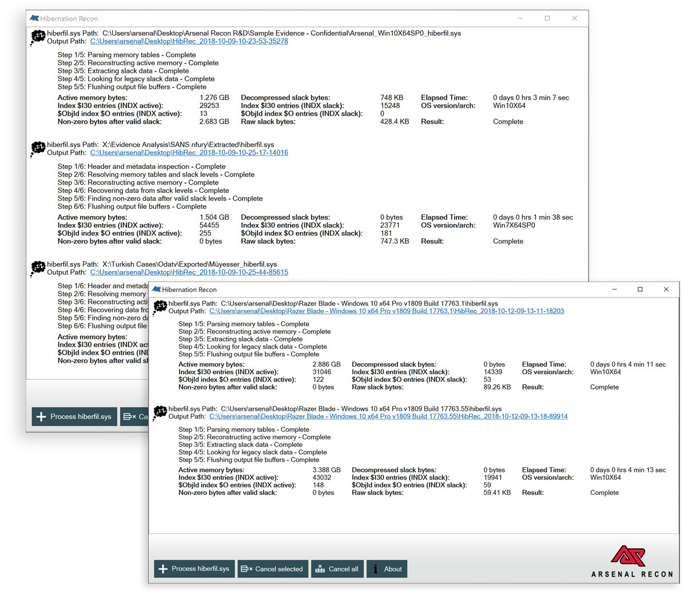Click plus icon on front Process hiberfil.sys button

tap(163, 569)
